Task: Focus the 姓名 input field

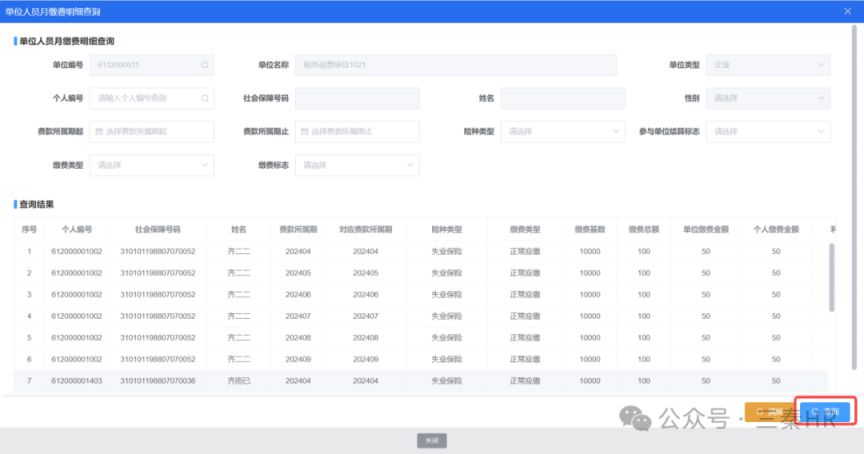Action: click(563, 98)
